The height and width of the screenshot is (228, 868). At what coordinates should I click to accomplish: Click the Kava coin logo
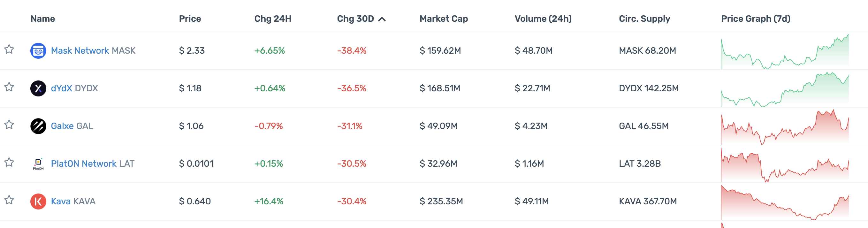click(38, 201)
